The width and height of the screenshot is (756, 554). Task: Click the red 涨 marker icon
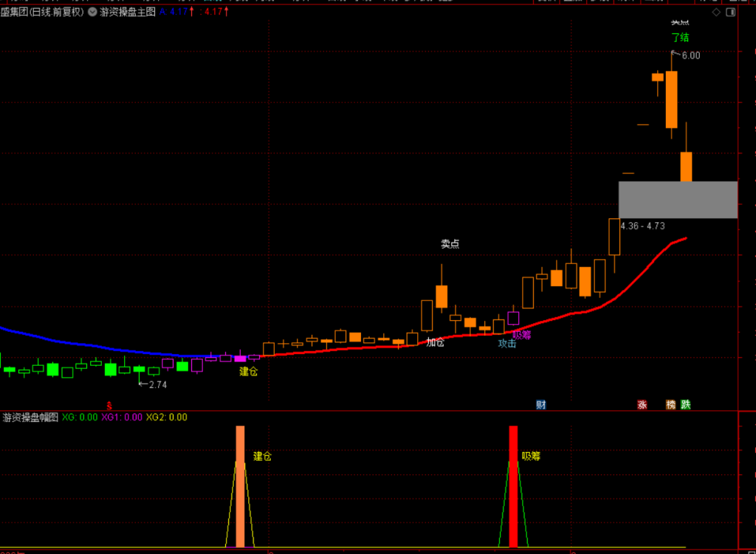coord(642,405)
